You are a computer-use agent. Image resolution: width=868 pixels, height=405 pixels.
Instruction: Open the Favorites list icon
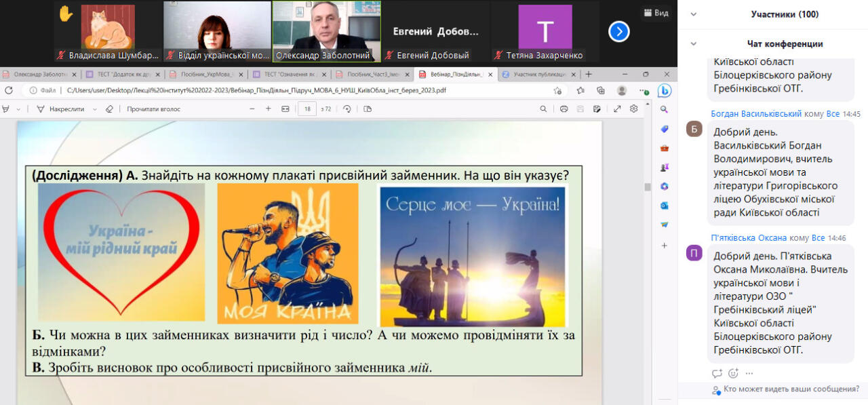coord(581,90)
